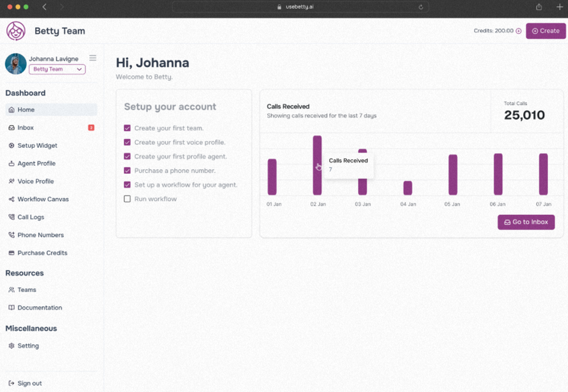This screenshot has width=568, height=392.
Task: Click the Documentation book icon
Action: [11, 307]
